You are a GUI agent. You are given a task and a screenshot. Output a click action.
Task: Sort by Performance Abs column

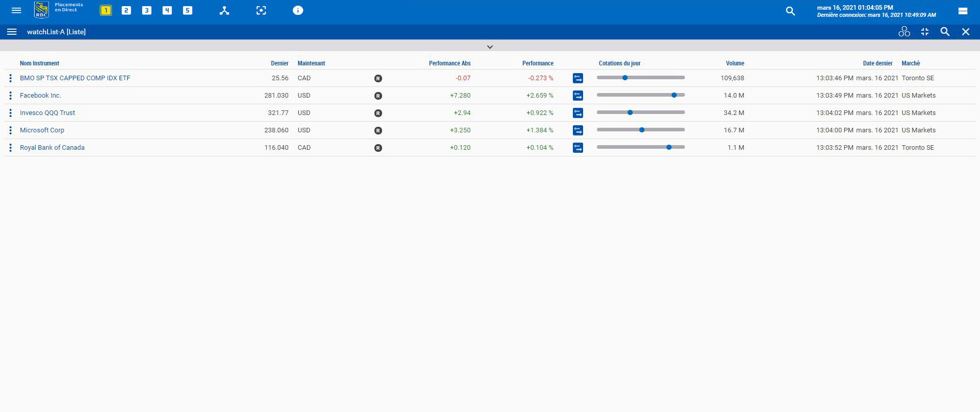(x=450, y=63)
